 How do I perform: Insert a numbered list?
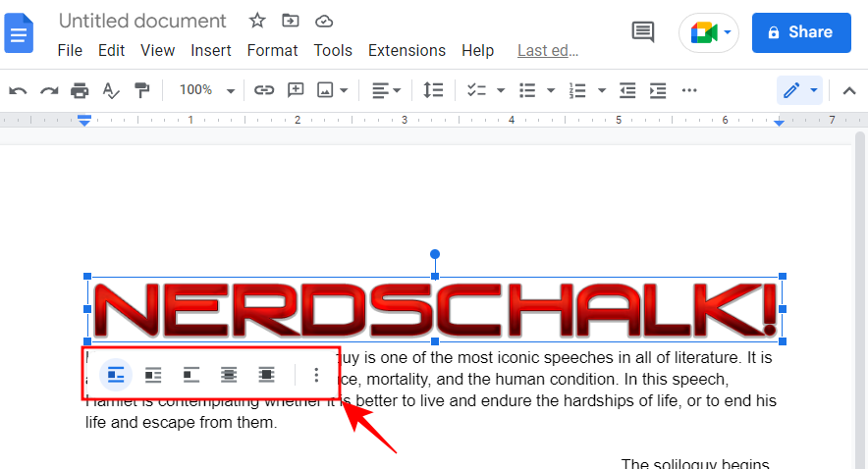(577, 90)
